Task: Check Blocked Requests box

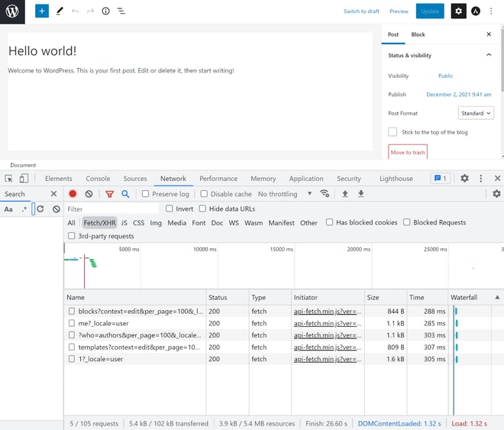Action: (406, 222)
